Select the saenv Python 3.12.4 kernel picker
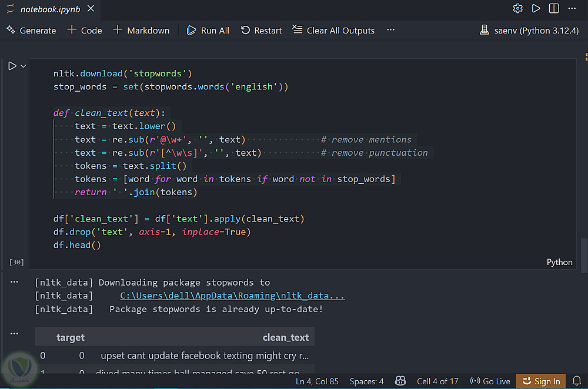 pos(529,31)
